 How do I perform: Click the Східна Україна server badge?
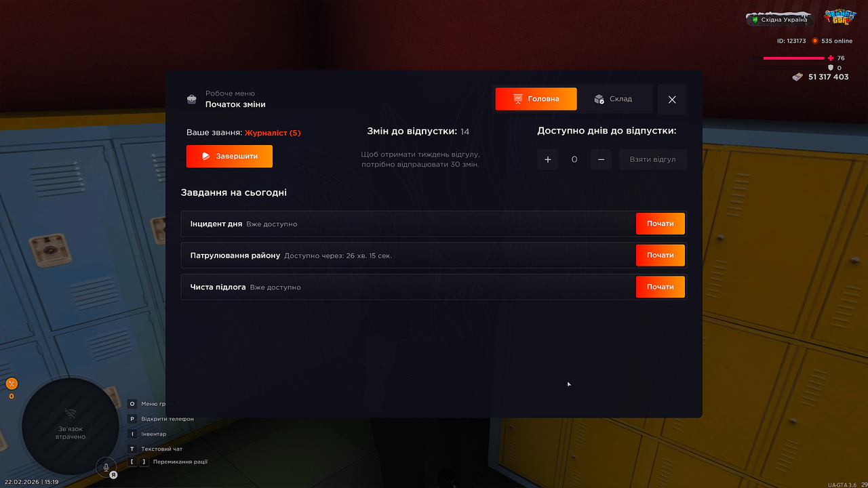coord(781,20)
